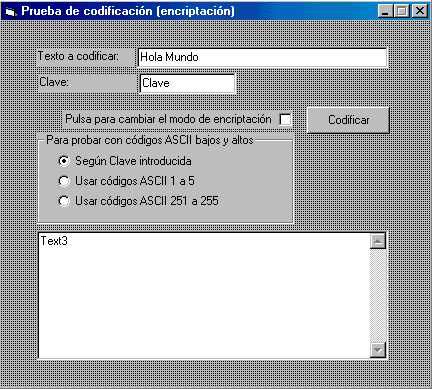This screenshot has height=389, width=432.
Task: Select the 'Clave:' label
Action: coord(54,82)
